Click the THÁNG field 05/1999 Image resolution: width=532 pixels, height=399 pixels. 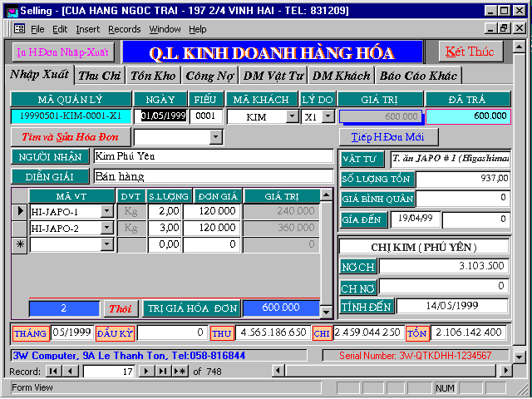point(72,332)
